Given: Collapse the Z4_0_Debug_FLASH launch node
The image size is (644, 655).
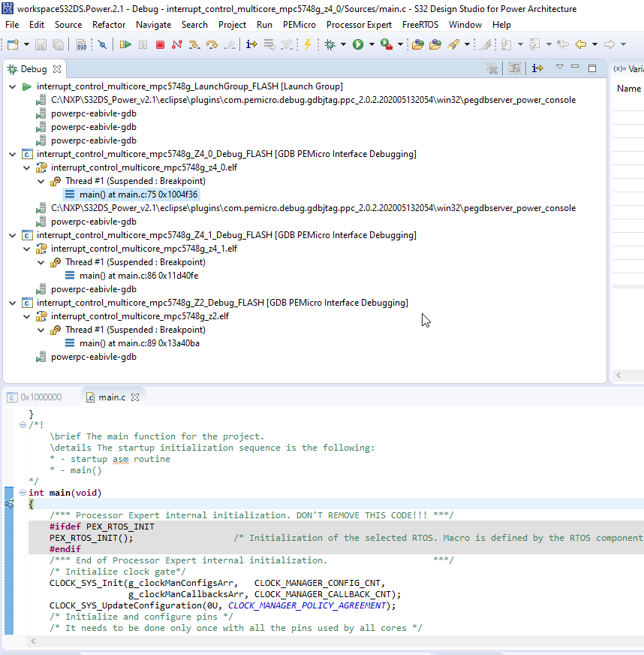Looking at the screenshot, I should pyautogui.click(x=13, y=154).
